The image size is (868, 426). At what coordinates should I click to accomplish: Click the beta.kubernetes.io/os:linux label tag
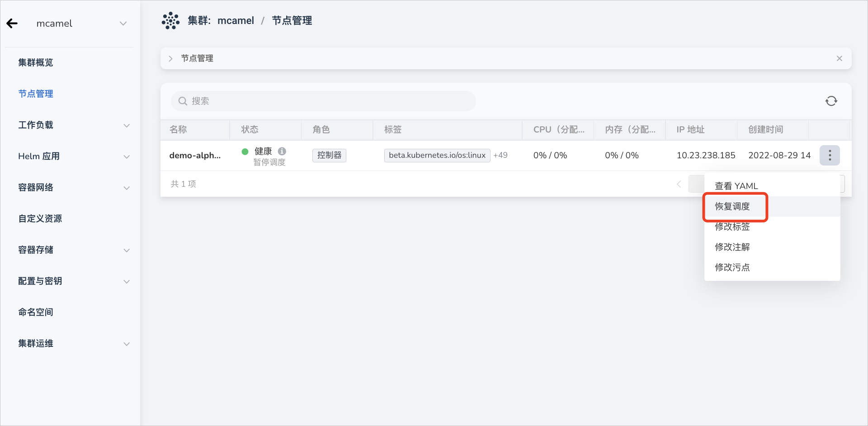pyautogui.click(x=437, y=155)
